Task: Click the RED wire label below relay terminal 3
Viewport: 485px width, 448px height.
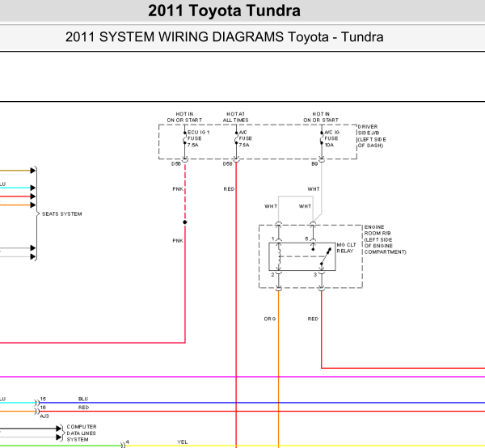Action: pyautogui.click(x=313, y=319)
